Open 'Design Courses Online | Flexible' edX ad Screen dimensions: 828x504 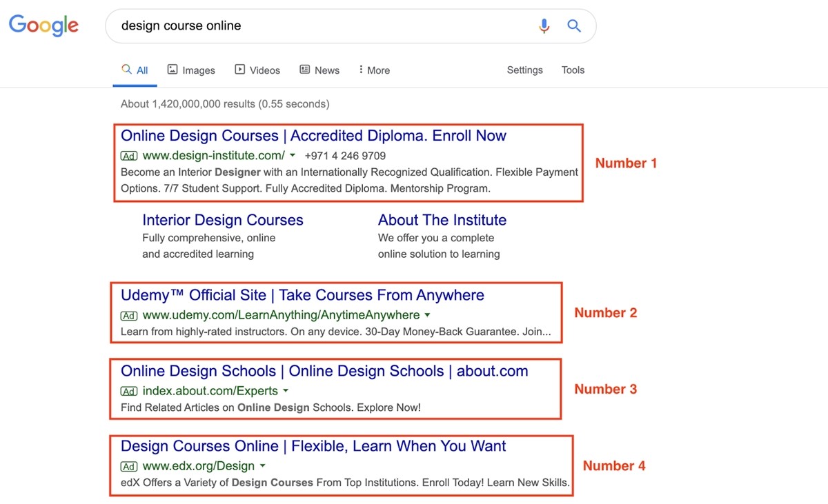[313, 446]
